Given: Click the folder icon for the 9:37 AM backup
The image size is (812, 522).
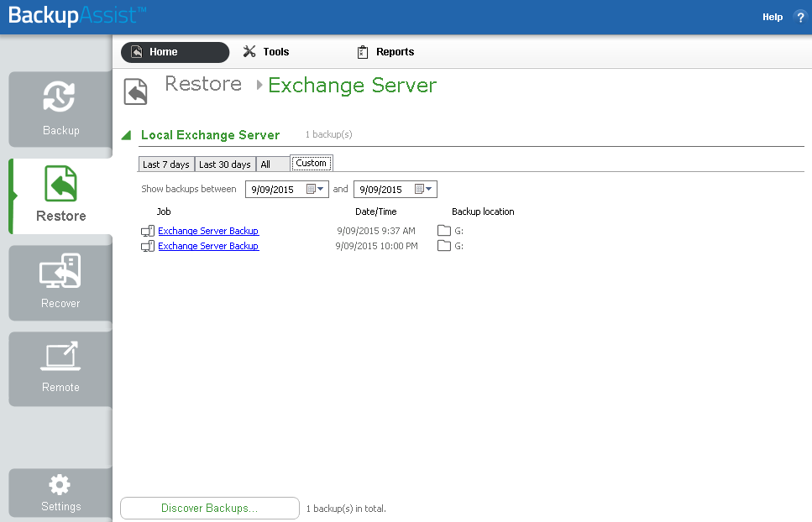Looking at the screenshot, I should pos(444,230).
